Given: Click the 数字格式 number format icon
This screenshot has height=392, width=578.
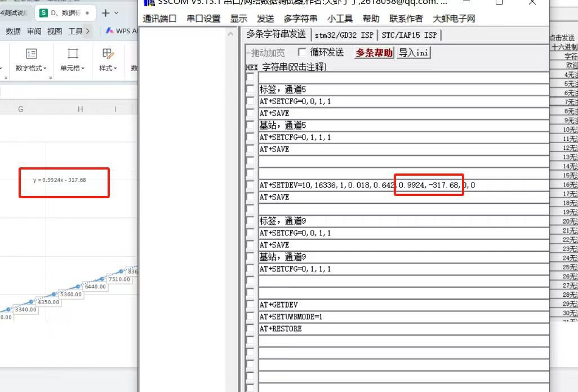Looking at the screenshot, I should (32, 54).
